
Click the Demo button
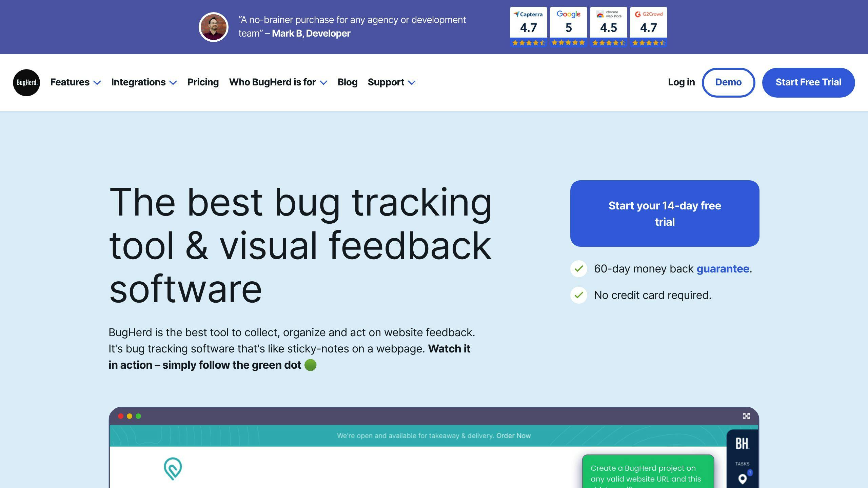pos(728,82)
